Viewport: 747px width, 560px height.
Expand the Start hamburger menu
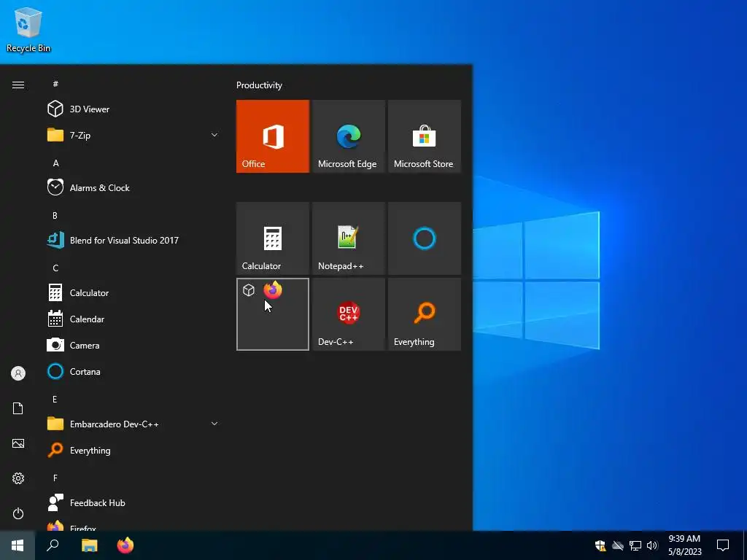click(x=18, y=85)
